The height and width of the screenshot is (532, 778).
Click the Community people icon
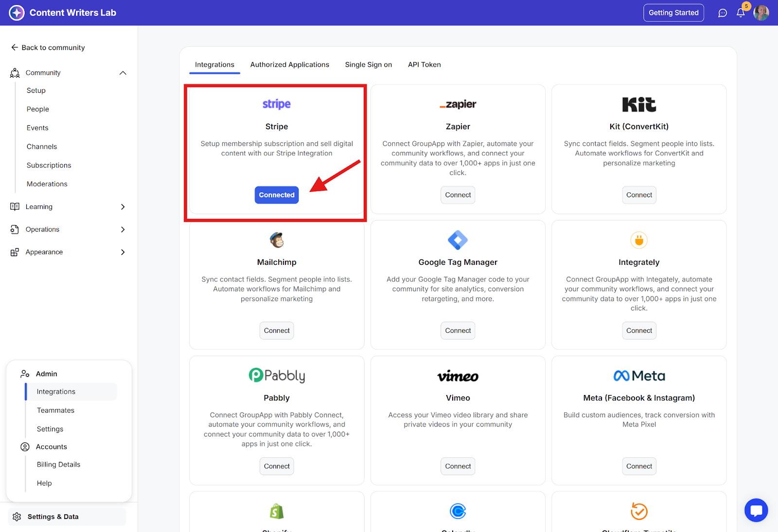tap(15, 73)
